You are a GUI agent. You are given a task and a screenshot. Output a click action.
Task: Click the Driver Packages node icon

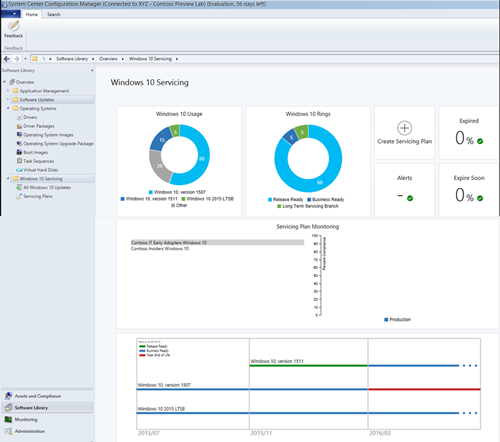[19, 126]
